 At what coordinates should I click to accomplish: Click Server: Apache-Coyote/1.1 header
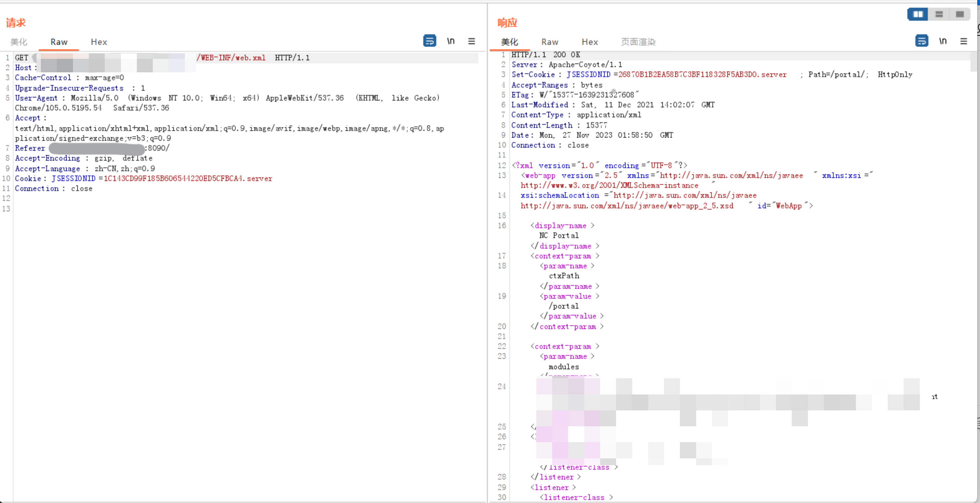[566, 65]
